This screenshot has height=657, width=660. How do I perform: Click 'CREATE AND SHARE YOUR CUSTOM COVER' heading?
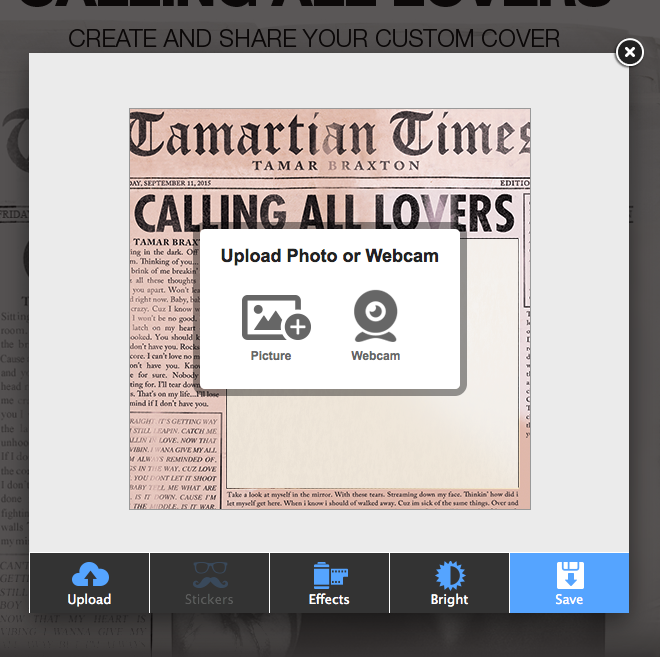tap(314, 38)
